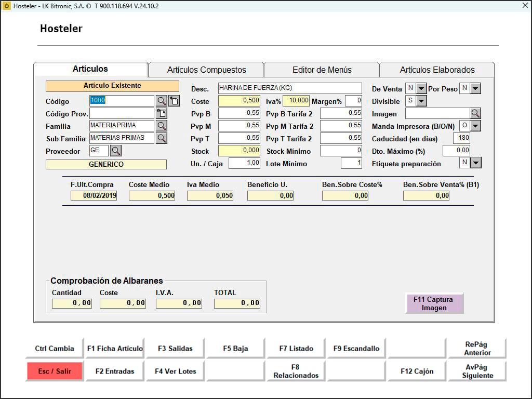Switch to Artículos Compuestos tab

pos(206,70)
